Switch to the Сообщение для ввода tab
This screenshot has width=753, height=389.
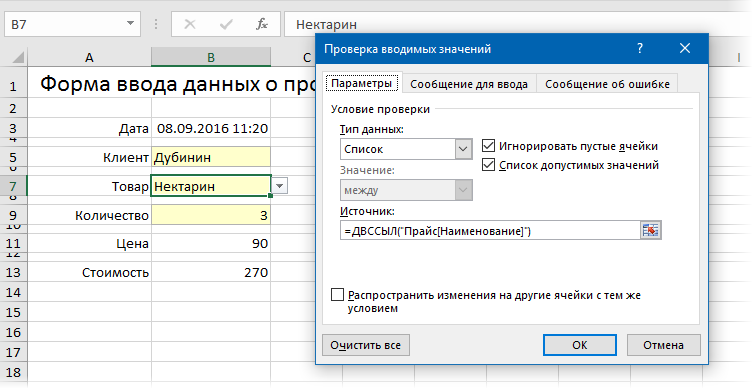469,84
